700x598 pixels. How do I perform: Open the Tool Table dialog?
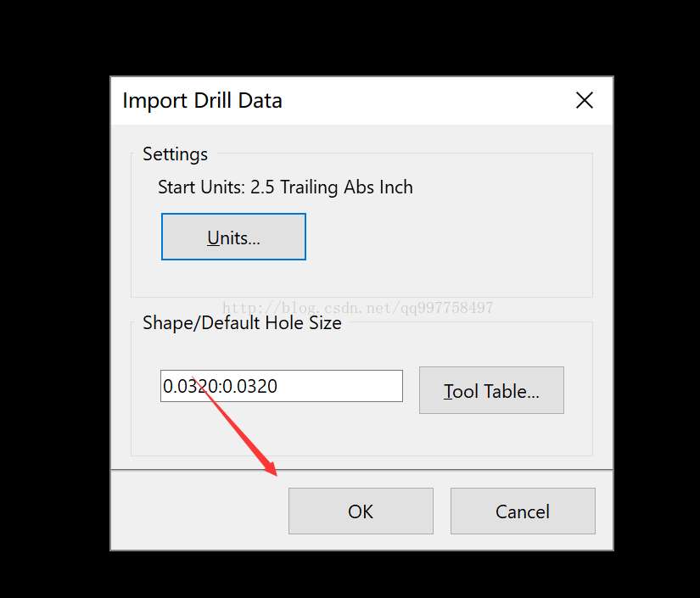[x=491, y=390]
